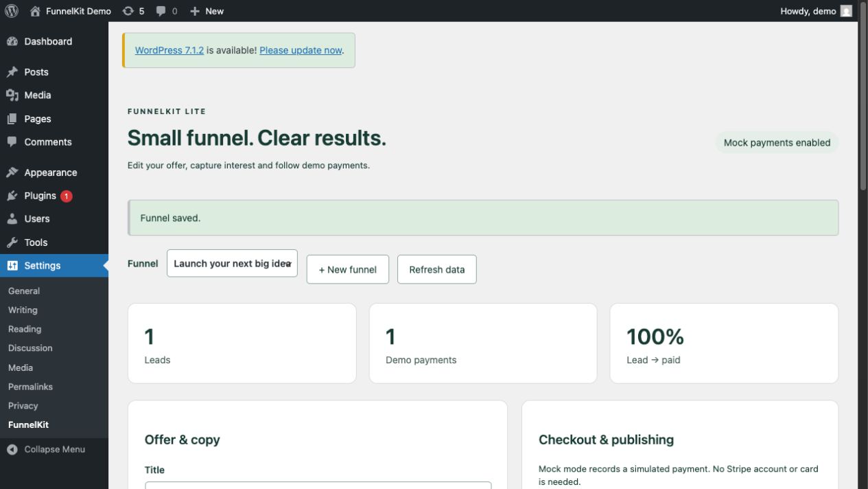Click the red Plugins update badge
Viewport: 868px width, 489px height.
(66, 196)
